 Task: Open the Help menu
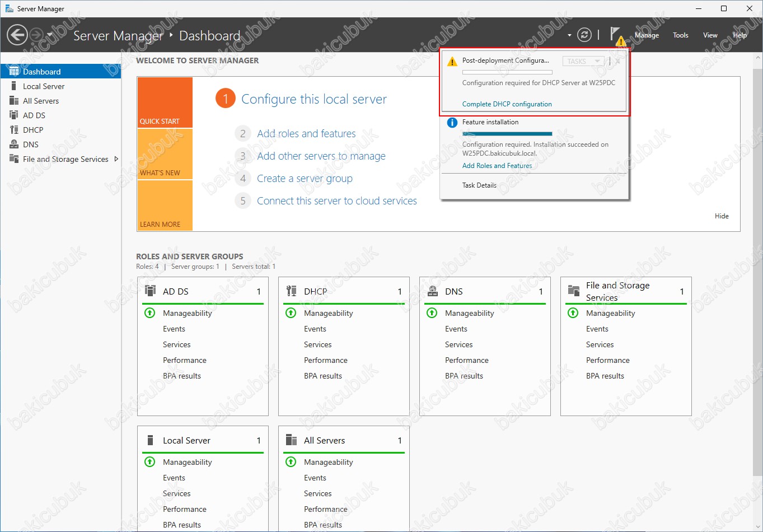pos(740,35)
